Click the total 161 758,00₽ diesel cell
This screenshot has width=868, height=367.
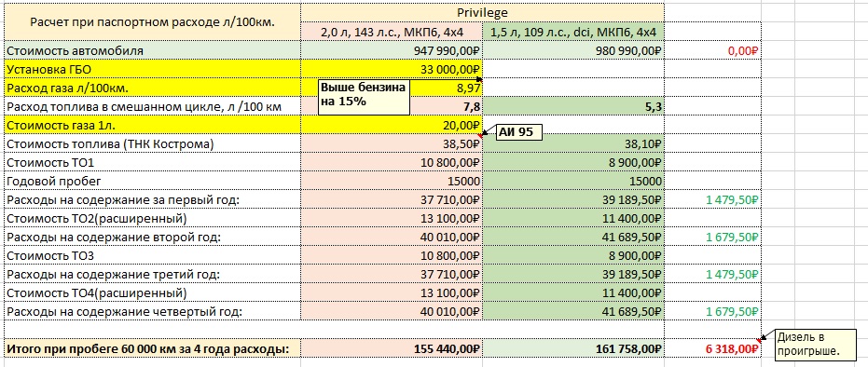coord(573,348)
